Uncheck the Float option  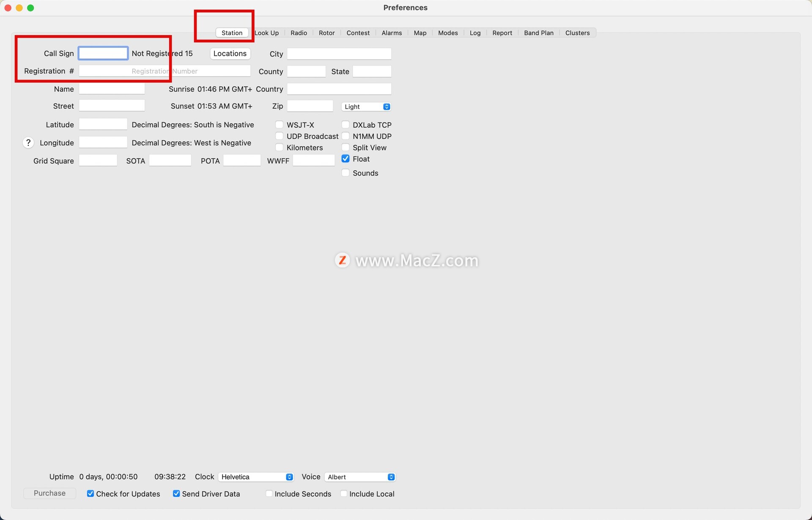(x=346, y=159)
